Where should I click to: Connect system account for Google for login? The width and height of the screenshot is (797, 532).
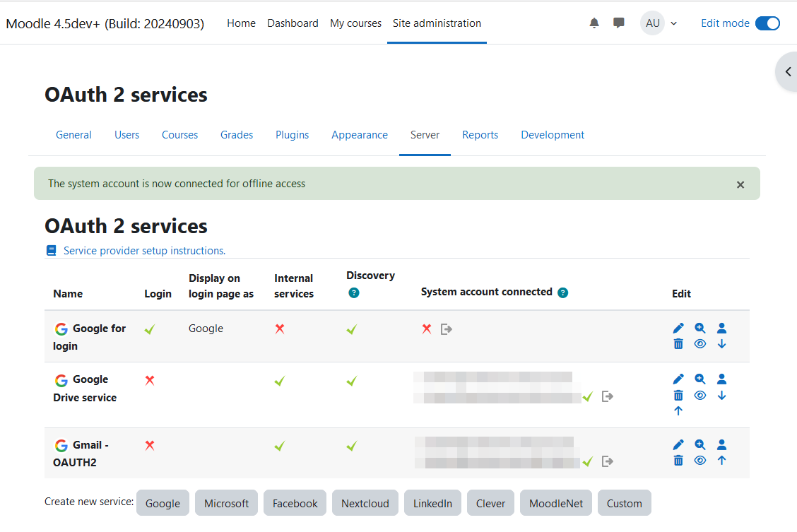(x=447, y=329)
